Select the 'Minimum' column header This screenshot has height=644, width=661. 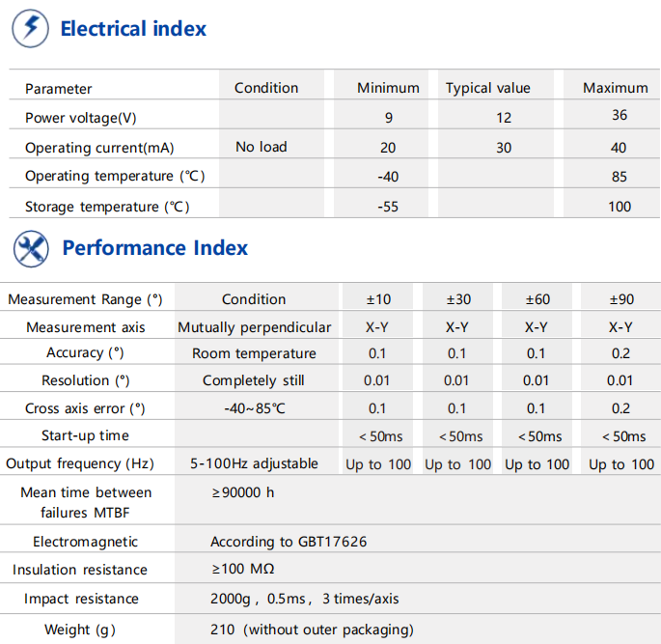388,88
